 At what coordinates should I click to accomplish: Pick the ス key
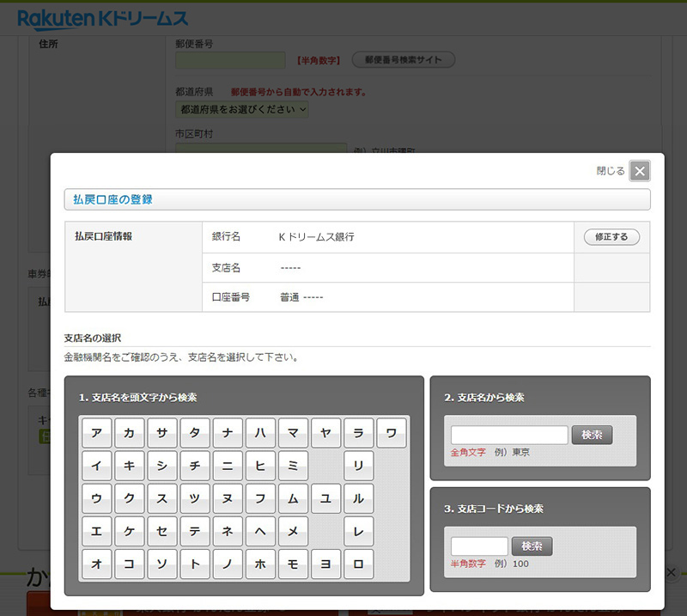click(x=162, y=498)
